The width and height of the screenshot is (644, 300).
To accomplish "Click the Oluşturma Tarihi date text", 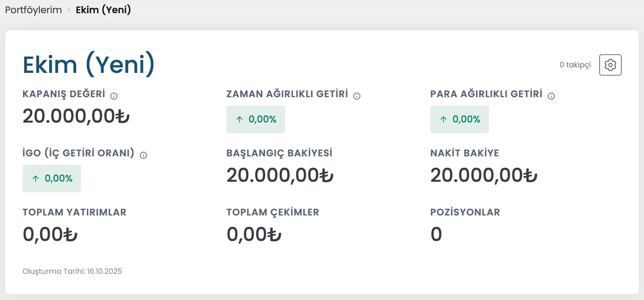I will (72, 271).
